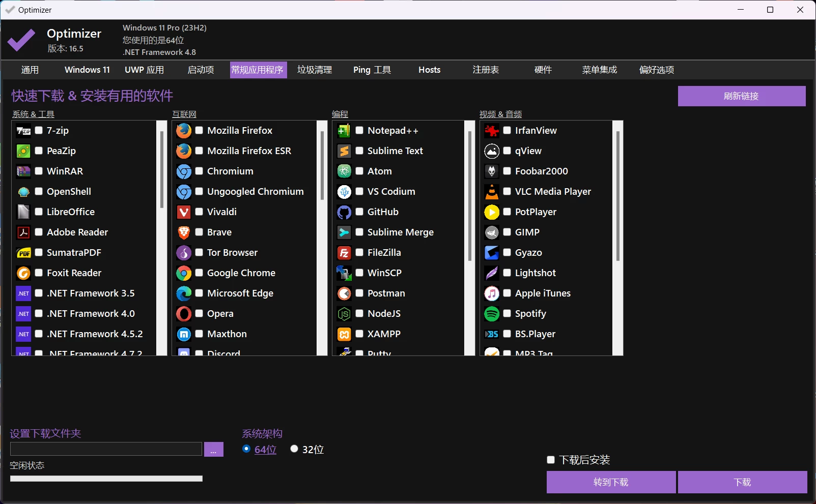
Task: Click the GitHub octocat icon
Action: click(344, 212)
